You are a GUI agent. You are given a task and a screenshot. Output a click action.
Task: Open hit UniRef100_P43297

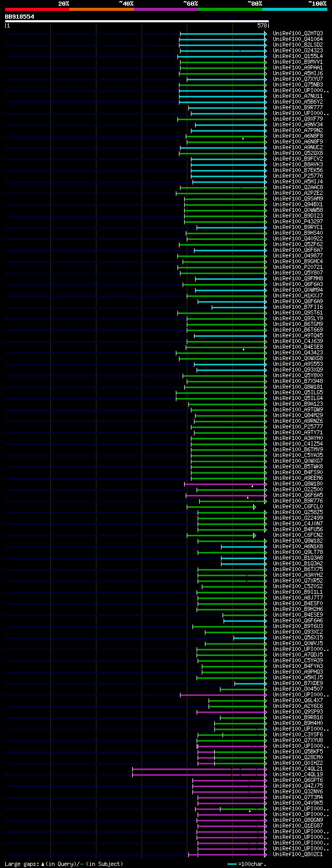pos(298,221)
